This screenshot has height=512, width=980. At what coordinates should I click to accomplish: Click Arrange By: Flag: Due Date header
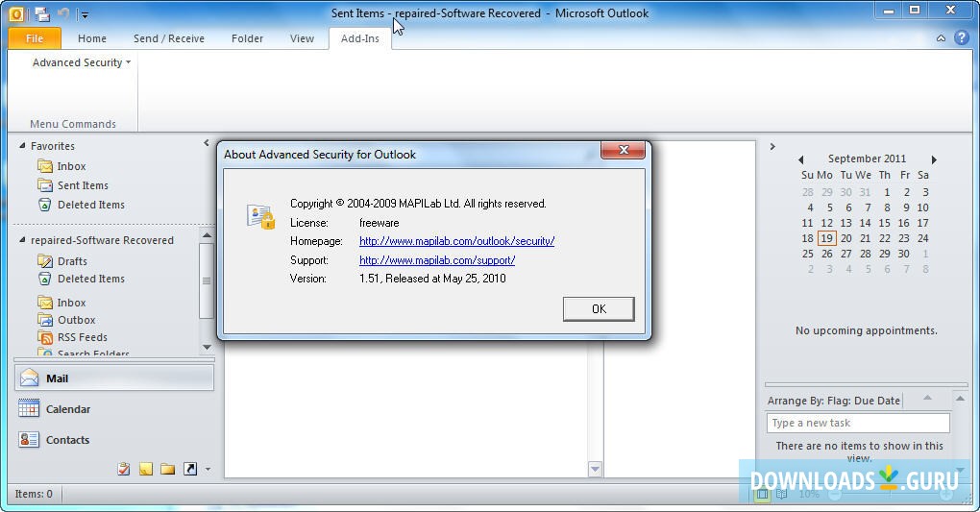(834, 401)
